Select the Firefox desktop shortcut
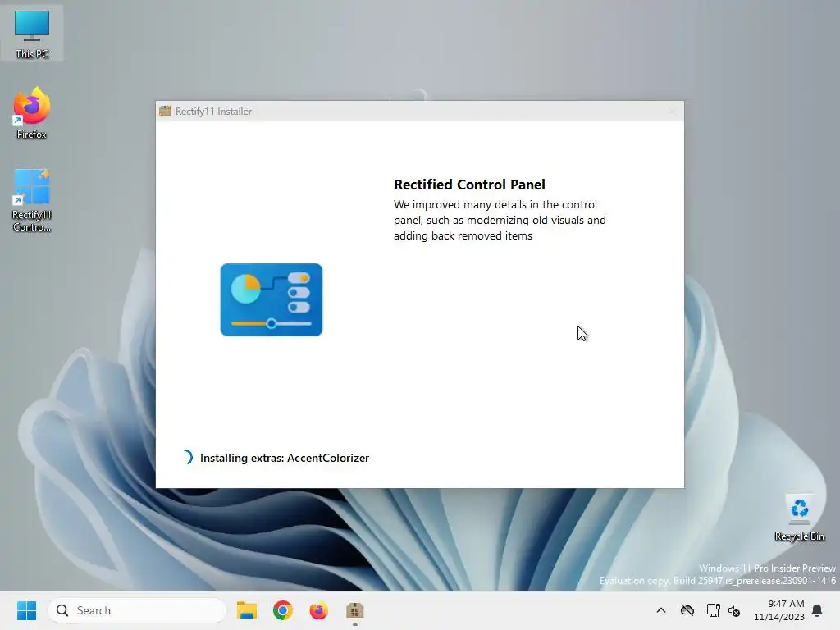The width and height of the screenshot is (840, 630). (x=32, y=113)
